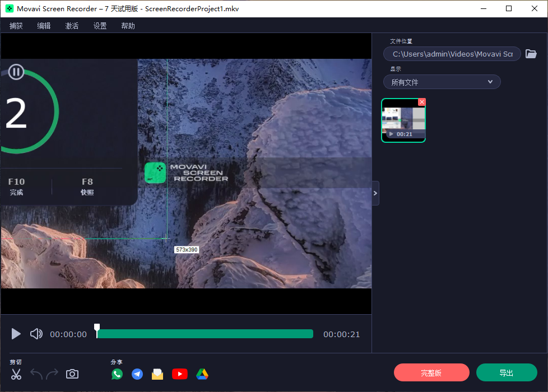Click the 完整版 full version button
This screenshot has height=392, width=548.
pyautogui.click(x=431, y=373)
